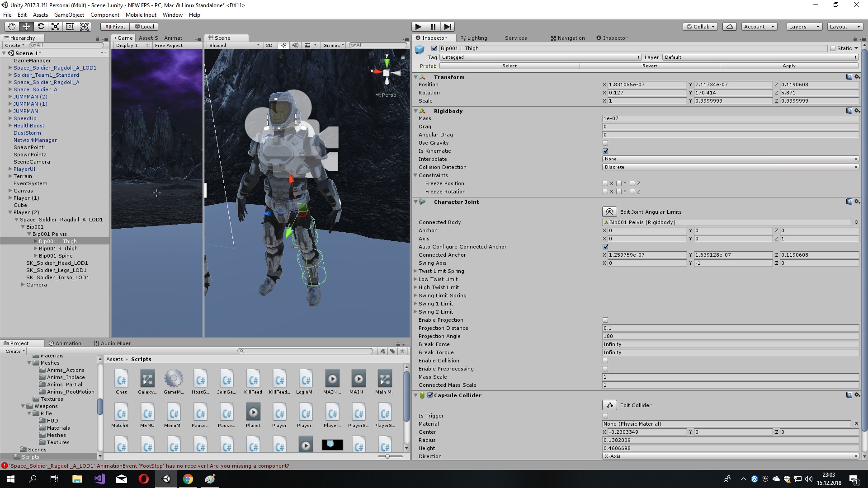
Task: Click search by type icon in Project
Action: click(383, 351)
